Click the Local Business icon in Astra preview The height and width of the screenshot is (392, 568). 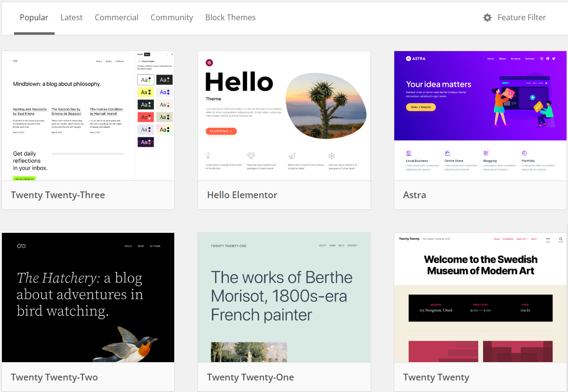pos(409,153)
